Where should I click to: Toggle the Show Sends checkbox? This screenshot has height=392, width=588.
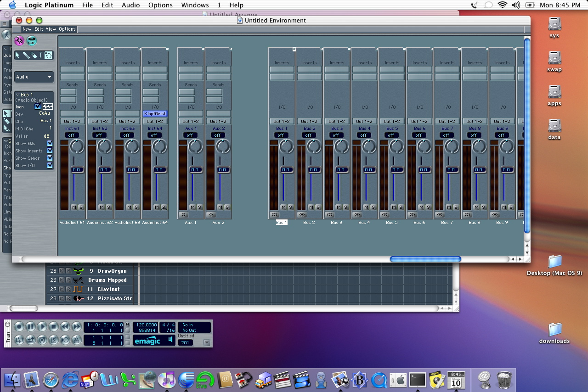click(x=50, y=158)
